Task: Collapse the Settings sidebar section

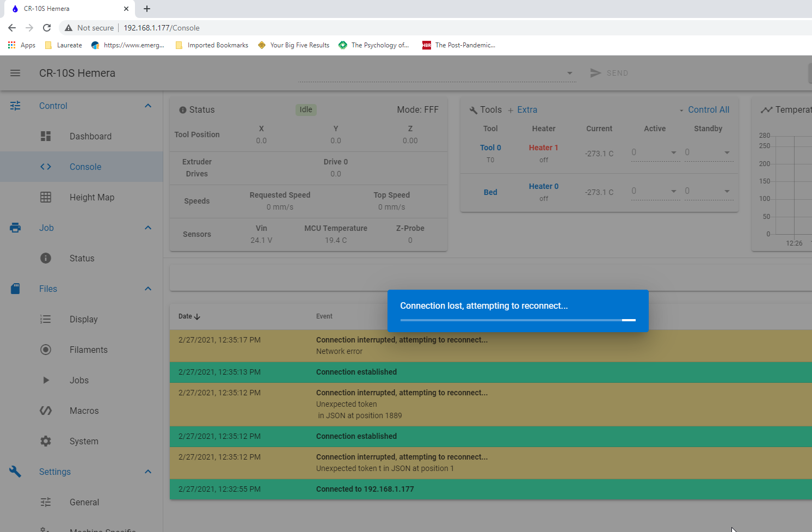Action: click(x=148, y=472)
